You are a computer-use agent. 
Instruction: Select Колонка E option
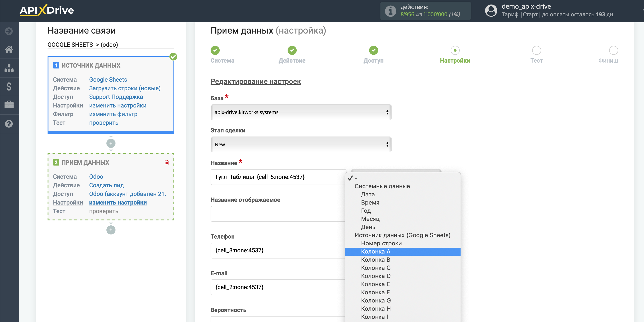[x=403, y=284]
